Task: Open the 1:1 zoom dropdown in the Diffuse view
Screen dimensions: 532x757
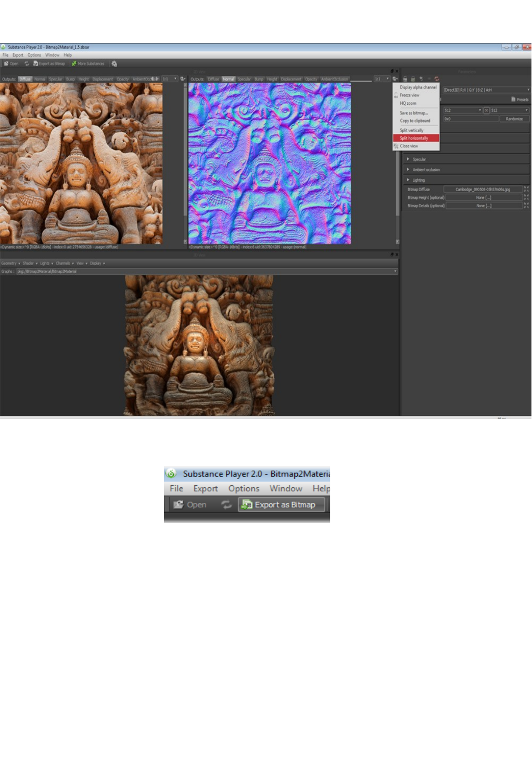Action: 170,79
